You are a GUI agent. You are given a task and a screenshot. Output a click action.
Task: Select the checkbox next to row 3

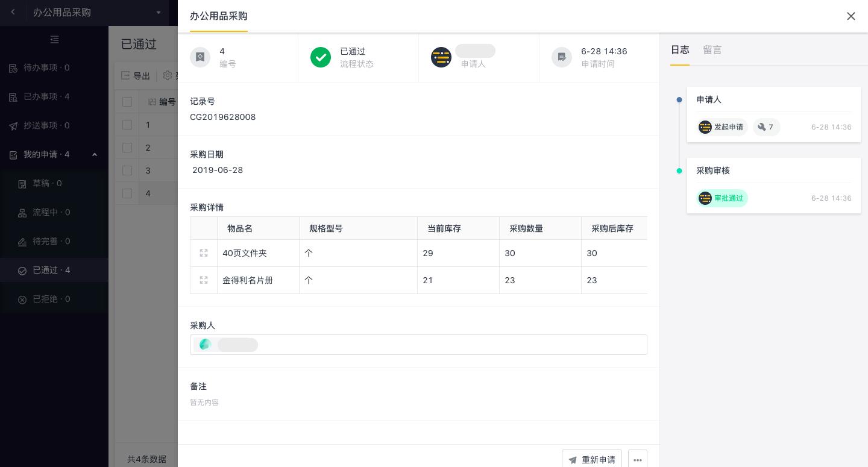click(x=127, y=171)
